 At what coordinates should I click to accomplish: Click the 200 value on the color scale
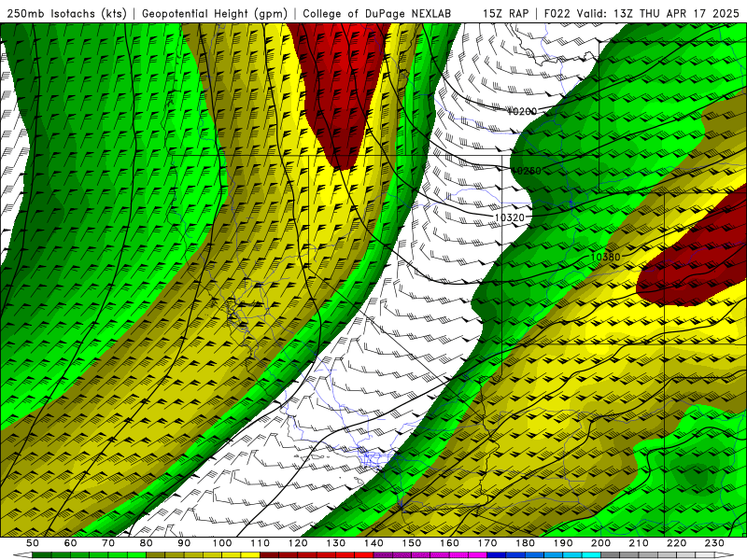point(600,543)
